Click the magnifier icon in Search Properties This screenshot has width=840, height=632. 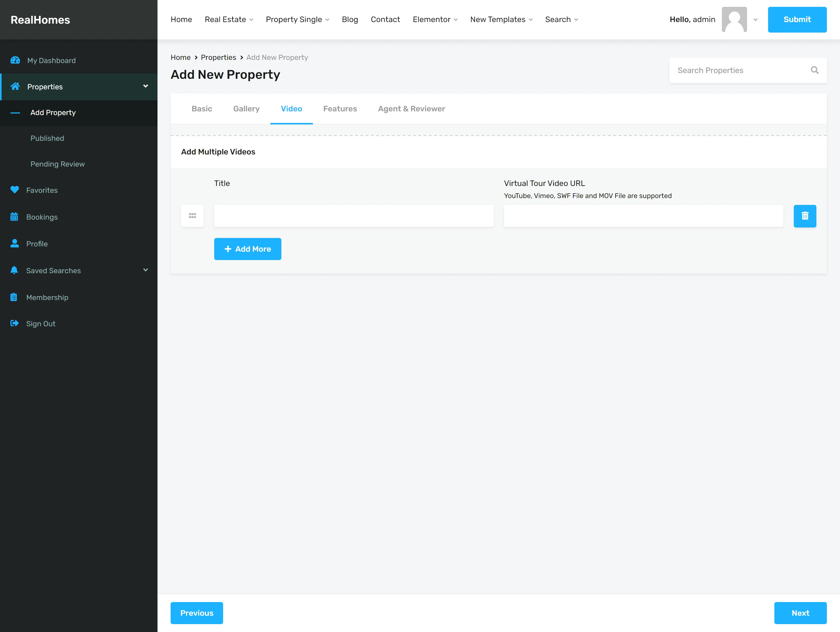click(815, 70)
